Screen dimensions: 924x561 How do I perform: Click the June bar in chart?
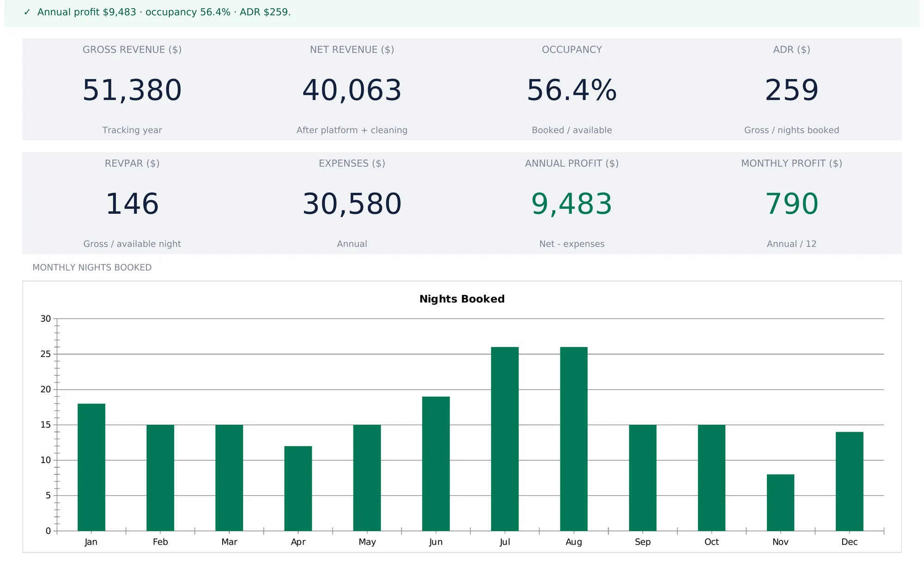pos(436,464)
